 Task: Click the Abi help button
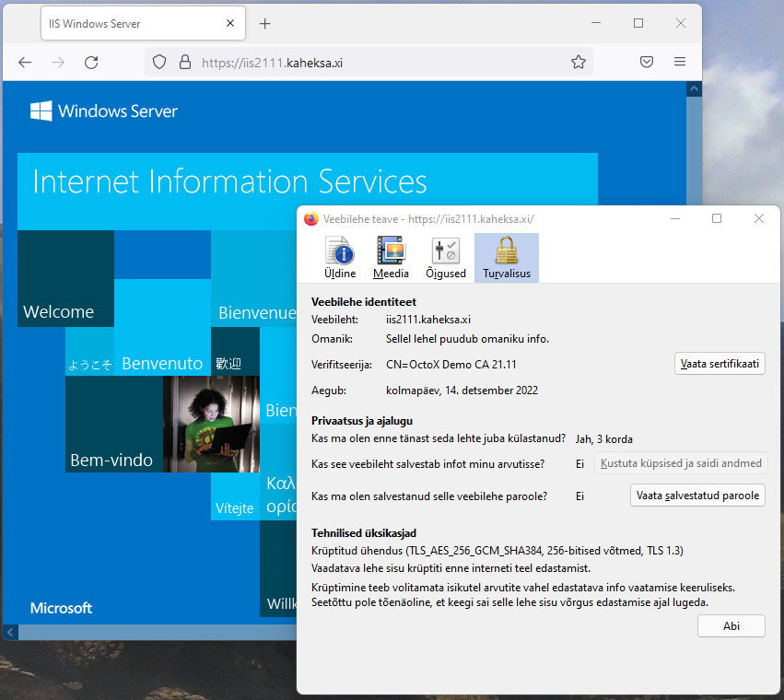click(x=731, y=625)
